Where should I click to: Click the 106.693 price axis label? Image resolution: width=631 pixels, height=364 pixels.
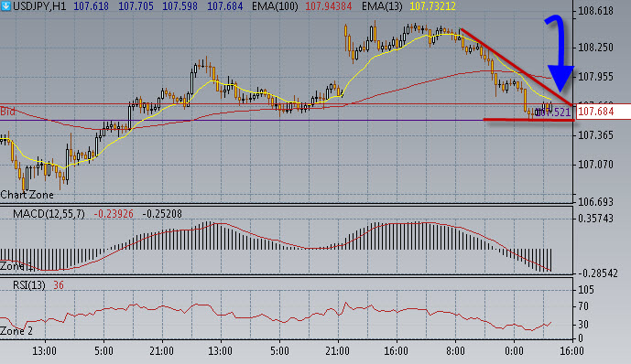595,202
